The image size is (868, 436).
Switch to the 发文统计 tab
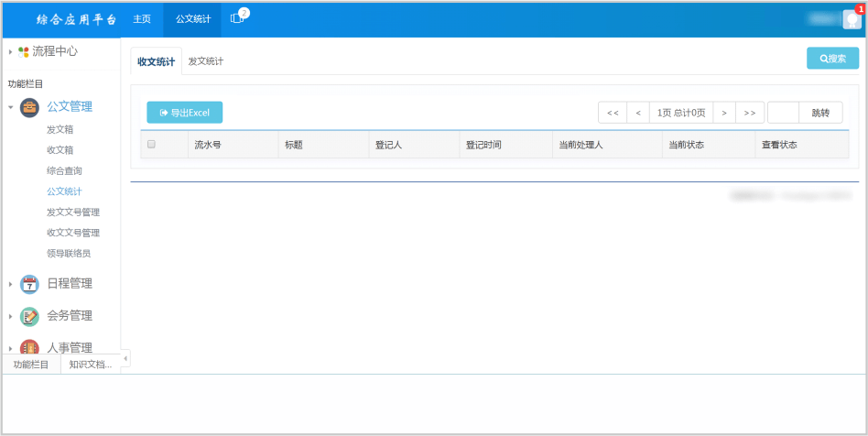pos(206,61)
